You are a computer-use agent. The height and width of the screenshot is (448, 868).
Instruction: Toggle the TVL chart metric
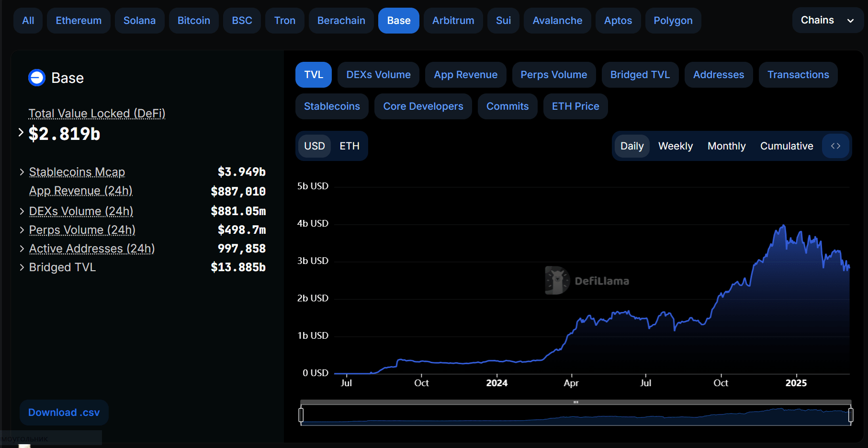click(x=314, y=75)
